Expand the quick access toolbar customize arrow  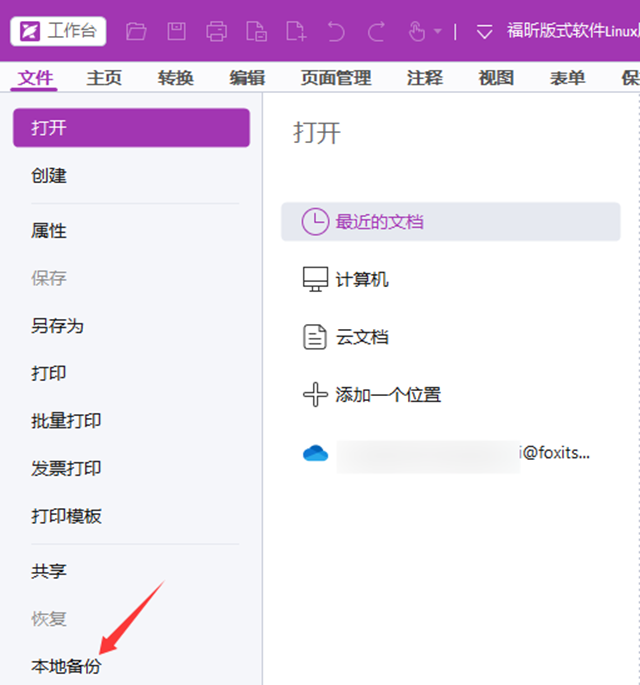click(x=484, y=32)
